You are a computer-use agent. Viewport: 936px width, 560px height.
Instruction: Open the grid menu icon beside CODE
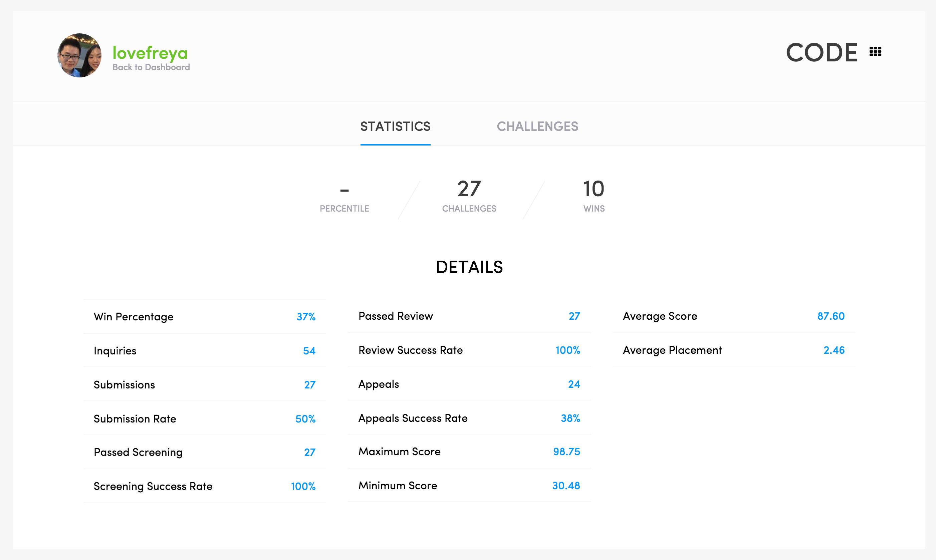point(875,52)
